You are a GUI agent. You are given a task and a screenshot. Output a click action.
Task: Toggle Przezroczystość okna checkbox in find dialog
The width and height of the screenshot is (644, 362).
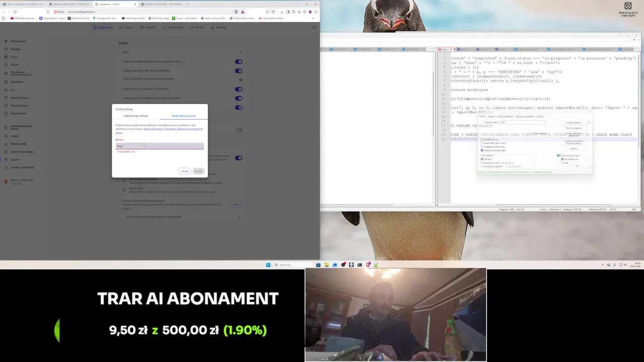[x=558, y=155]
